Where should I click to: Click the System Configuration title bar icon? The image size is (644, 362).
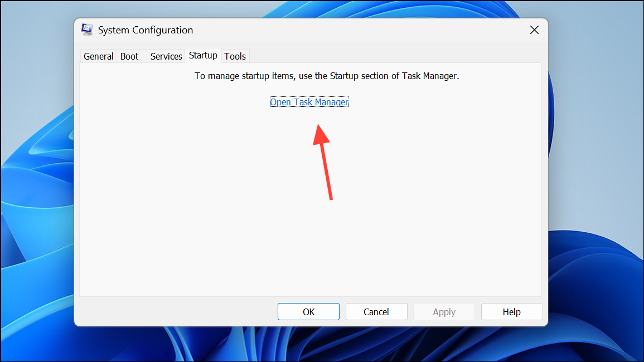click(87, 30)
